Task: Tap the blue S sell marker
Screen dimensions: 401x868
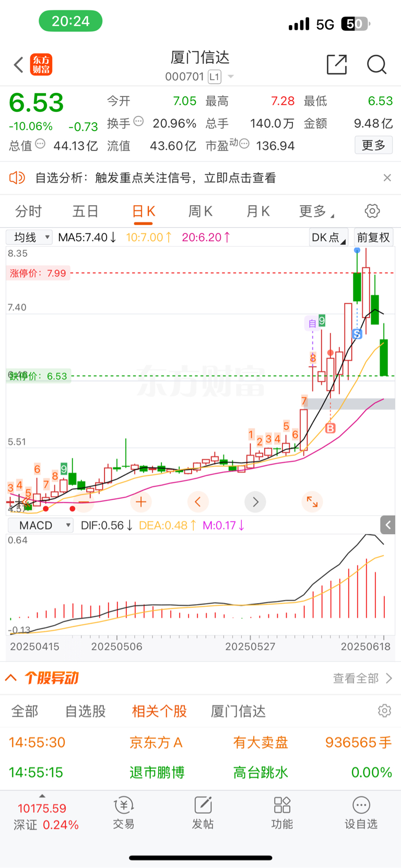Action: tap(357, 334)
